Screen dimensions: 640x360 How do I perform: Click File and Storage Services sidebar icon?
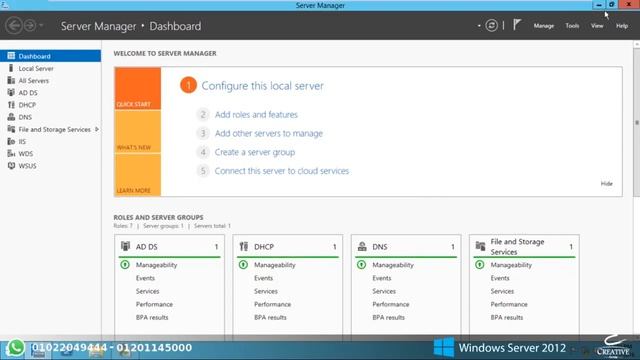point(11,129)
